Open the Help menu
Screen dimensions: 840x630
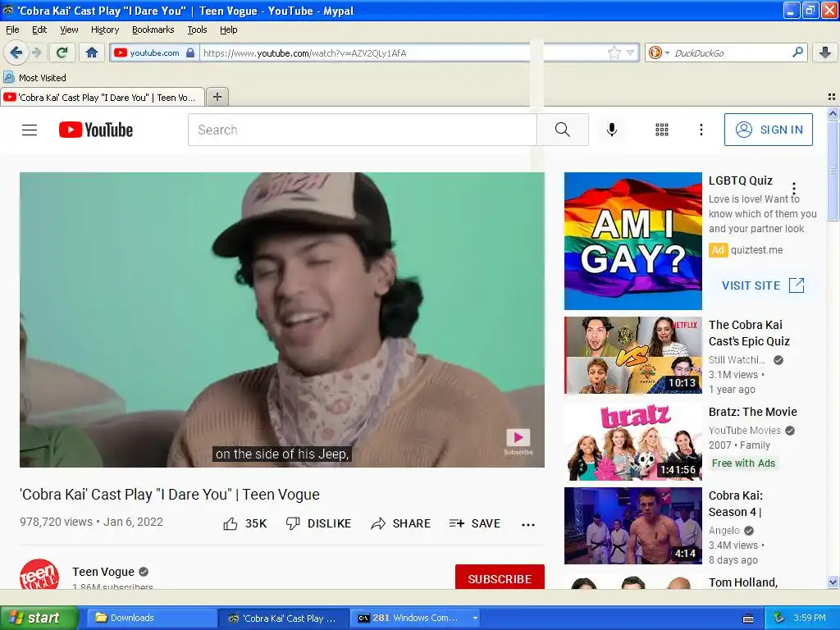click(x=229, y=30)
